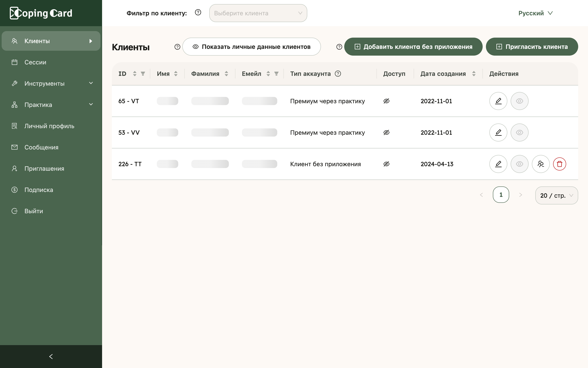Screen dimensions: 588x368
Task: Sort table by ID column
Action: pyautogui.click(x=135, y=74)
